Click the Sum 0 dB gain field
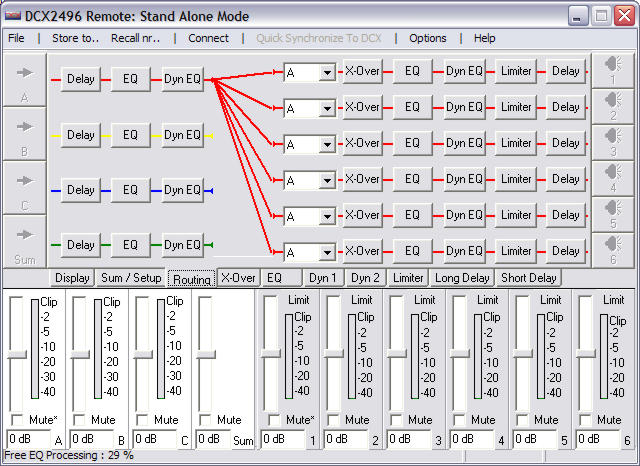 pos(212,439)
